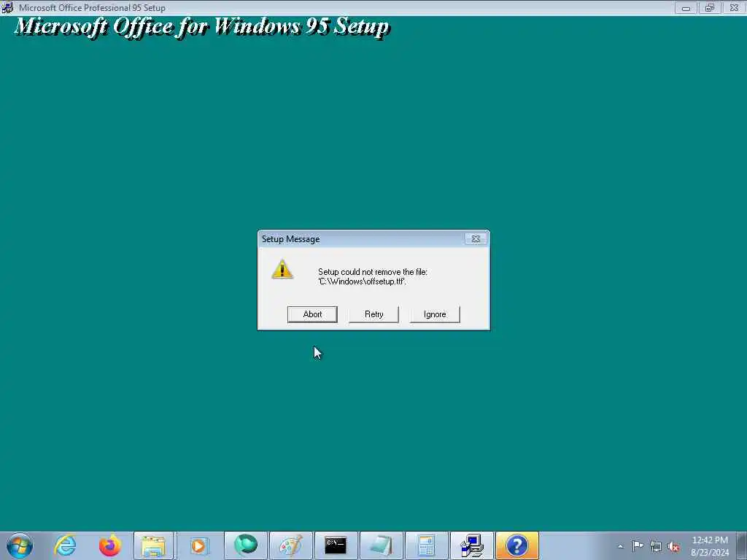Click Abort in the Setup Message dialog

312,314
